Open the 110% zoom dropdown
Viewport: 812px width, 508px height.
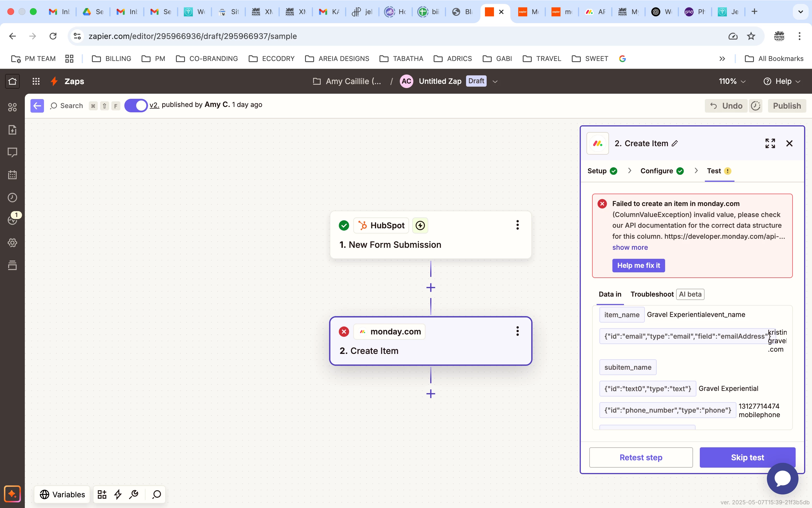click(x=732, y=81)
